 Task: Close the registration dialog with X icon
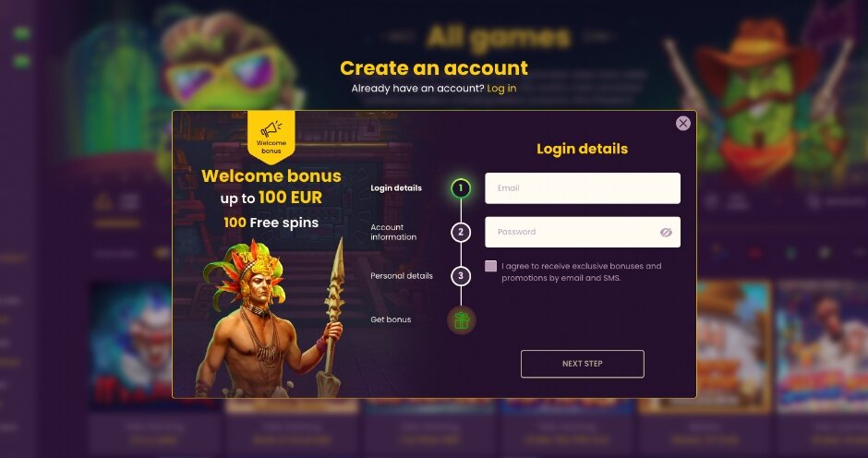tap(683, 124)
